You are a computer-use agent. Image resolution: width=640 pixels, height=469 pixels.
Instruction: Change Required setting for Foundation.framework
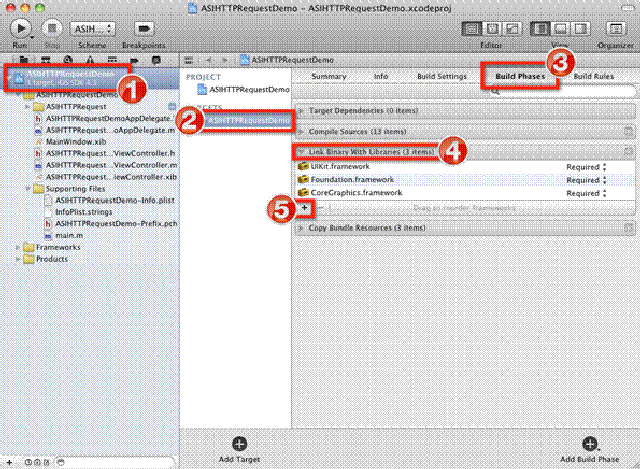pos(586,180)
